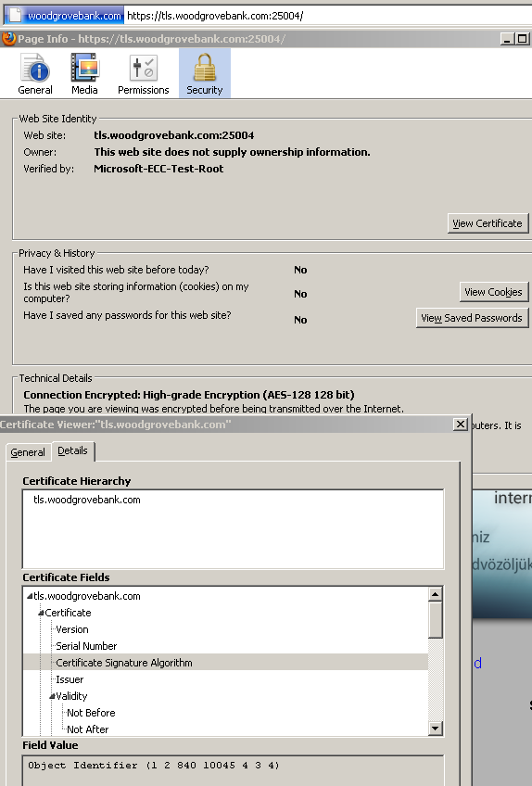Select the certificate Details tab
The image size is (532, 786).
pyautogui.click(x=72, y=450)
